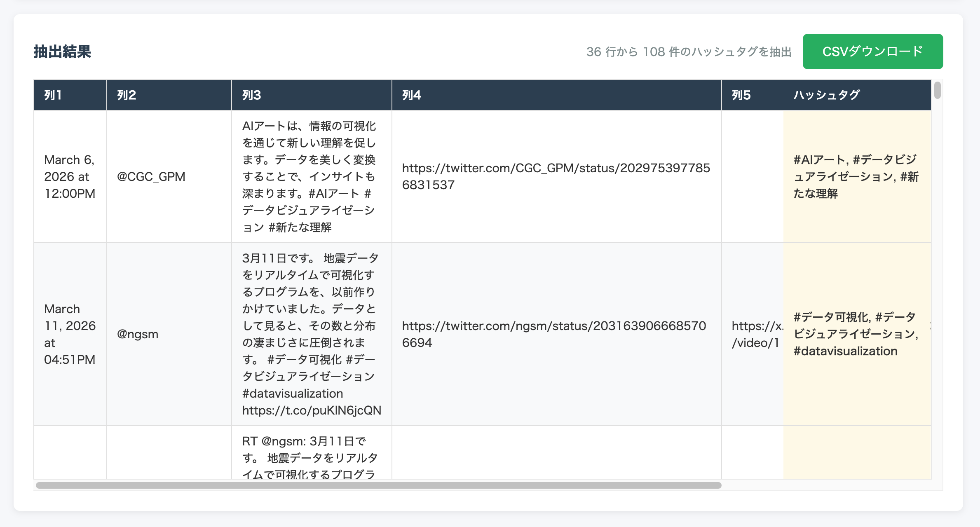Click the March 6, 2026 date cell
The height and width of the screenshot is (527, 980).
[x=70, y=177]
